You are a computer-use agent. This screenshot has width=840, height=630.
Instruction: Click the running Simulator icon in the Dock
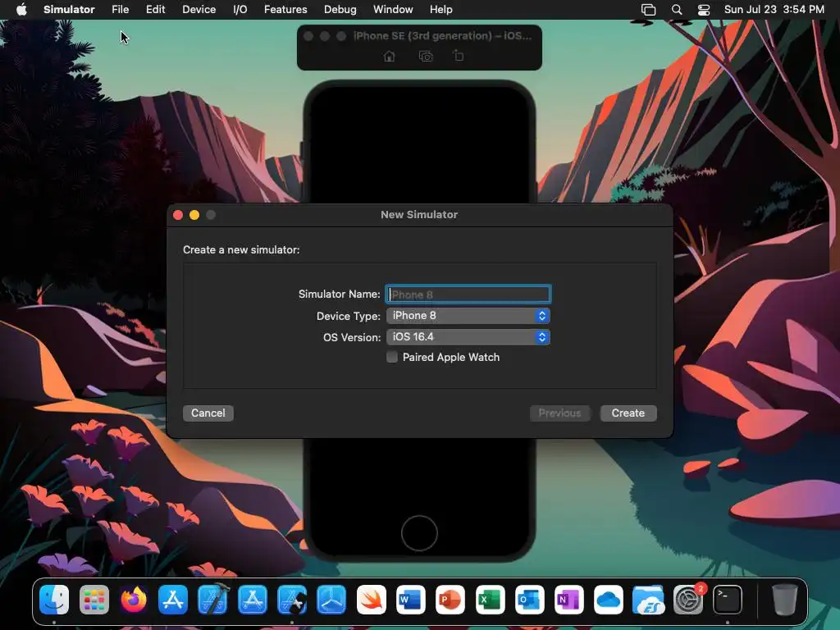pos(292,599)
